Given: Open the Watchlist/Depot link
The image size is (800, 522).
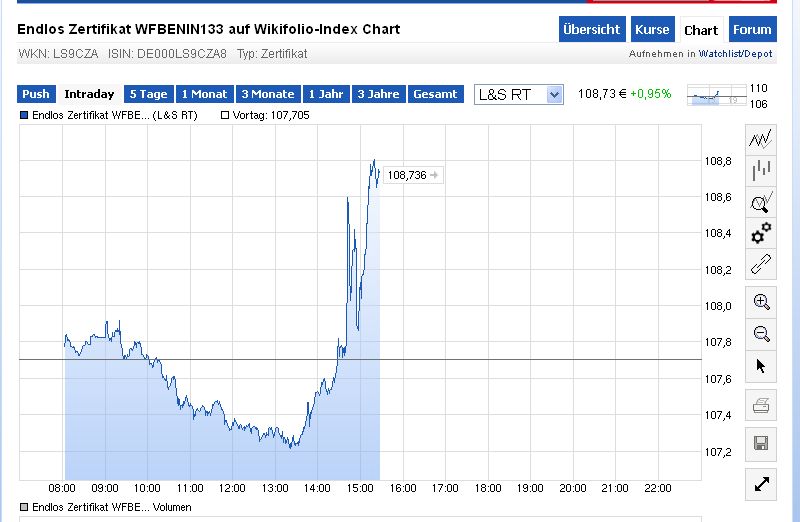Looking at the screenshot, I should (735, 54).
